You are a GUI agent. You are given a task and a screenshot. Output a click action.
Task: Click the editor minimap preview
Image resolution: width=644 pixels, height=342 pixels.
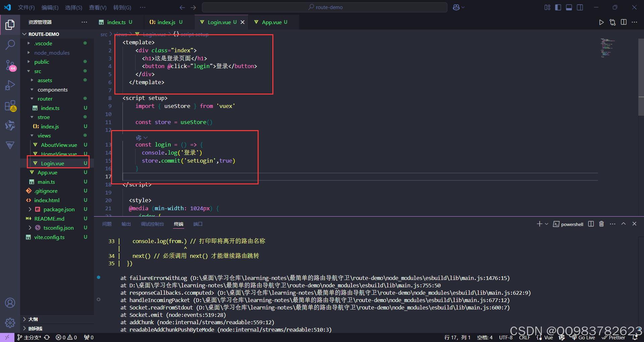pyautogui.click(x=607, y=48)
